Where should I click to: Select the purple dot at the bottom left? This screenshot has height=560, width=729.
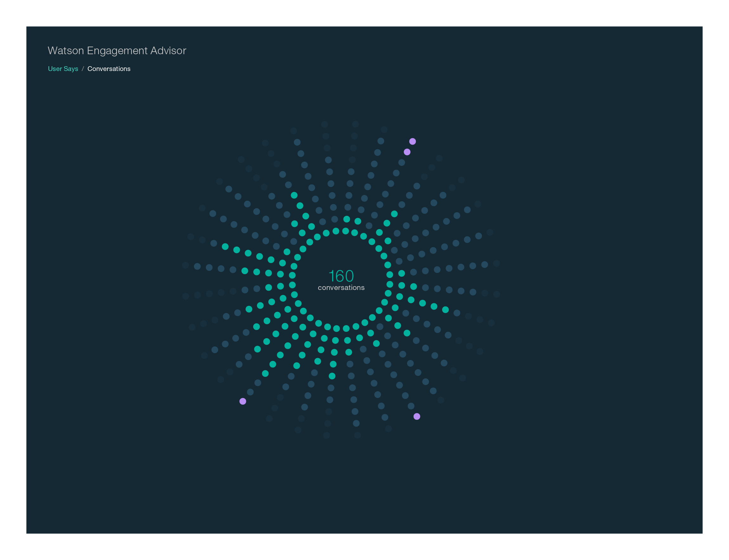(243, 401)
